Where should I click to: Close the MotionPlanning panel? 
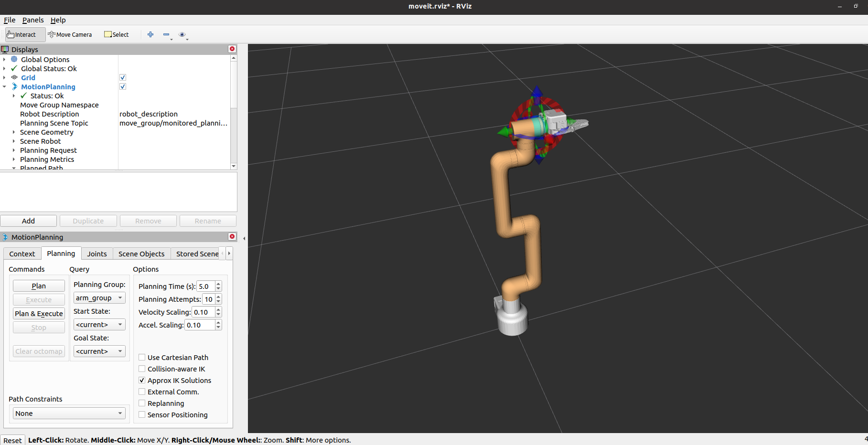click(x=232, y=237)
